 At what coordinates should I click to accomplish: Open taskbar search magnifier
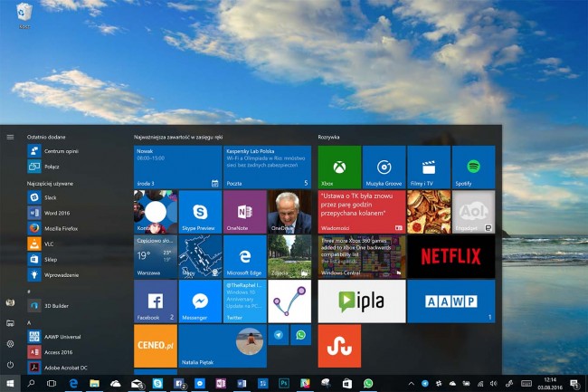click(x=31, y=383)
